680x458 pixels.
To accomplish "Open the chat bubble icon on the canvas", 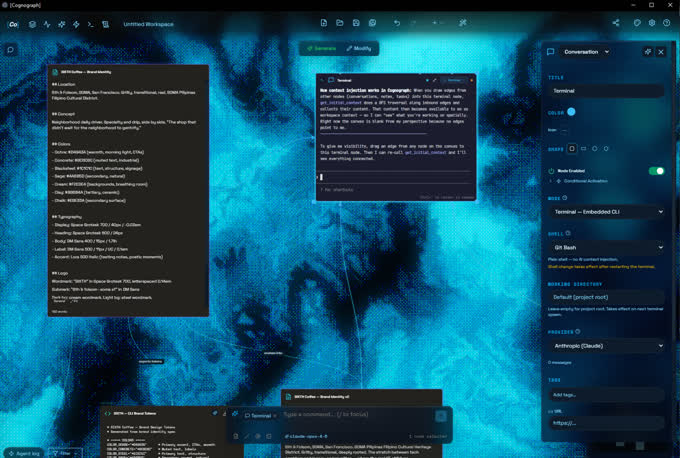I will click(10, 50).
